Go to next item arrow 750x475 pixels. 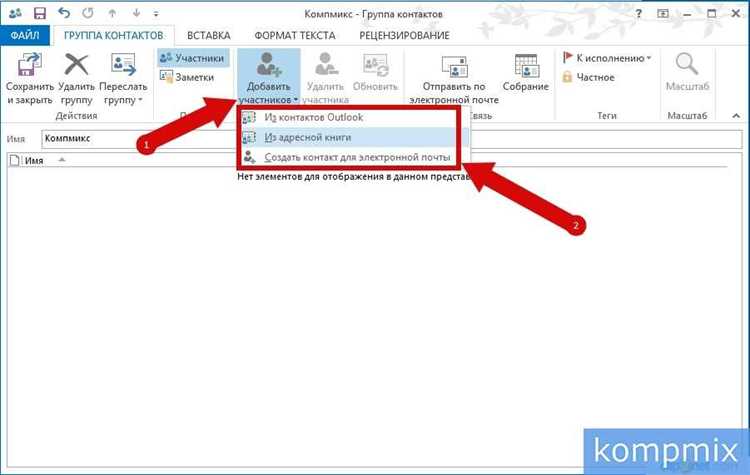(x=136, y=13)
